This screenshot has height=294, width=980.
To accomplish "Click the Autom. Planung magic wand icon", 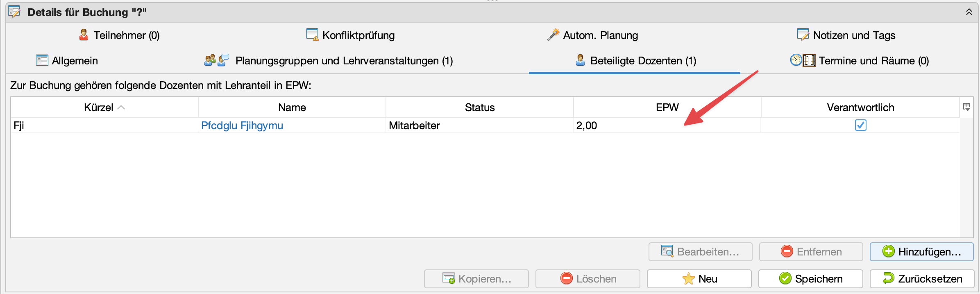I will coord(553,35).
